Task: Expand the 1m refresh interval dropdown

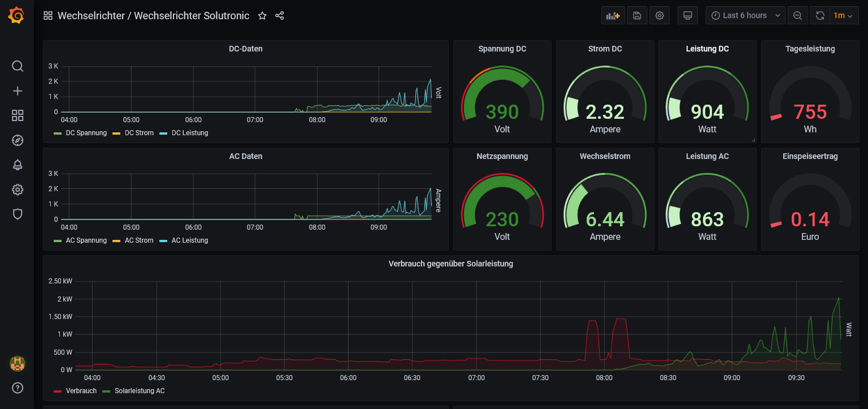Action: (x=843, y=16)
